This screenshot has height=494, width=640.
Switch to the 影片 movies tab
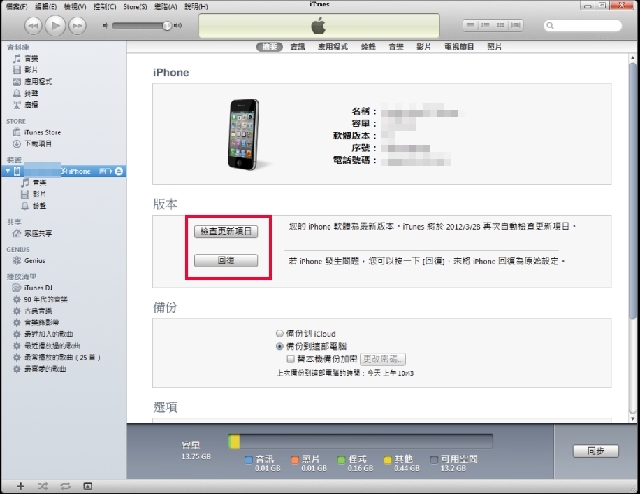pyautogui.click(x=424, y=47)
